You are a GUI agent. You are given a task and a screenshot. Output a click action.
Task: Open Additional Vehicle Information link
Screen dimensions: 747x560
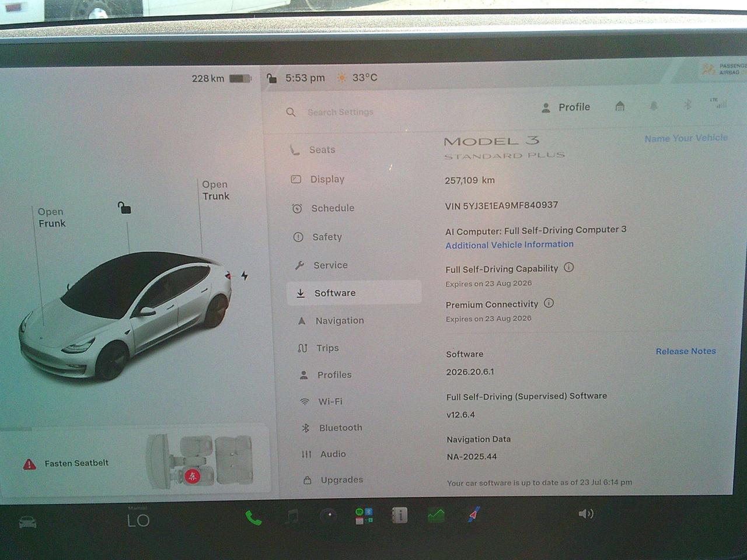(x=509, y=245)
